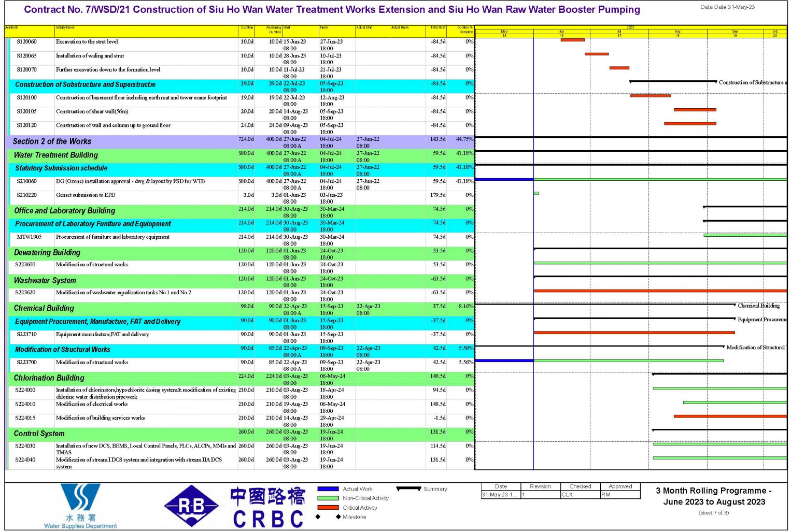This screenshot has height=532, width=791.
Task: Click the Checked cell showing CLX
Action: point(580,495)
